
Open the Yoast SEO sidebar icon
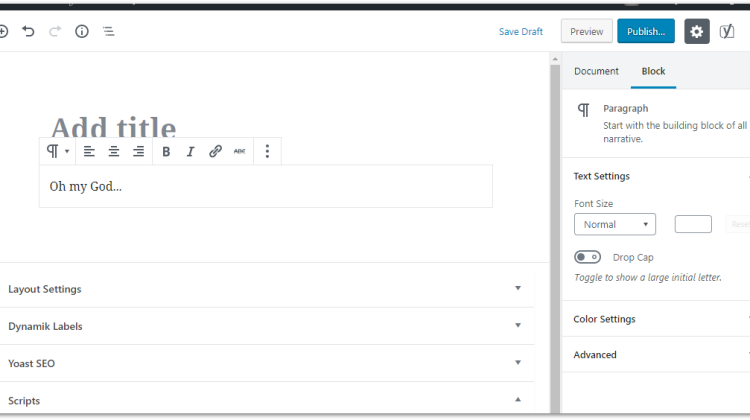(727, 32)
